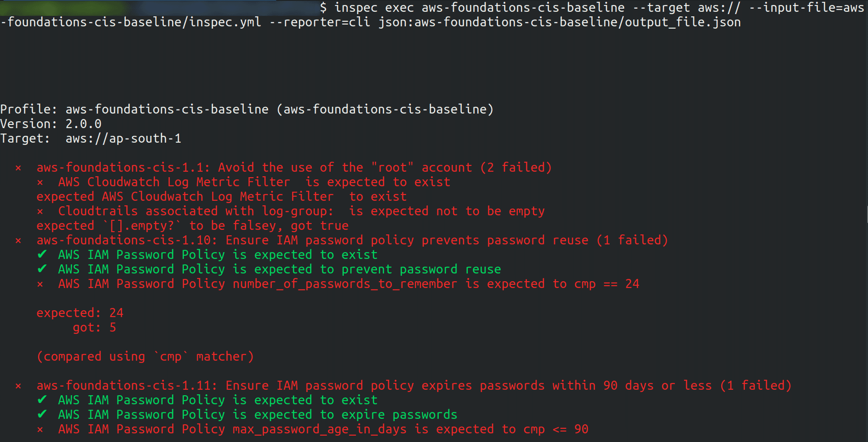The height and width of the screenshot is (442, 868).
Task: Click red X next to Cloudwatch Log Metric Filter
Action: point(40,183)
